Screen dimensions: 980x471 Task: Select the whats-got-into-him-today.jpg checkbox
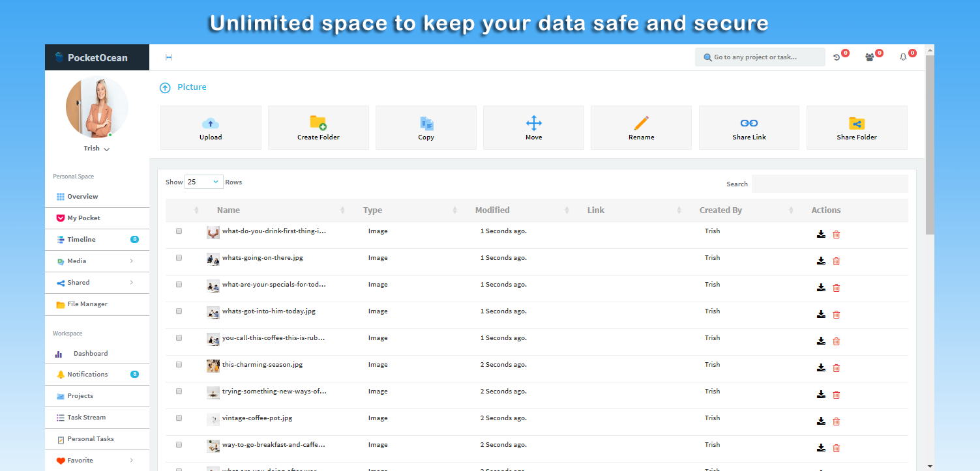(179, 311)
